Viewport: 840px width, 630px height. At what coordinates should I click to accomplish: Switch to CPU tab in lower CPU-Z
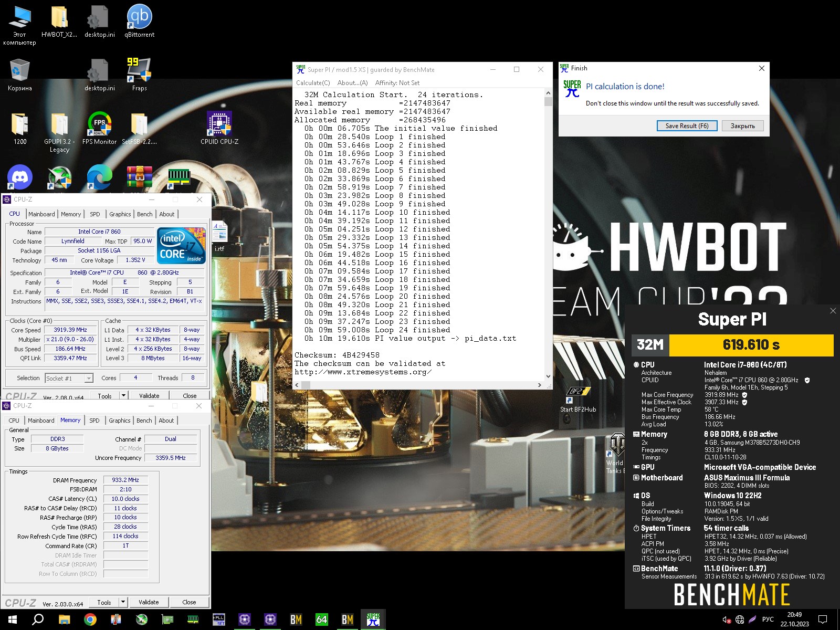tap(14, 421)
